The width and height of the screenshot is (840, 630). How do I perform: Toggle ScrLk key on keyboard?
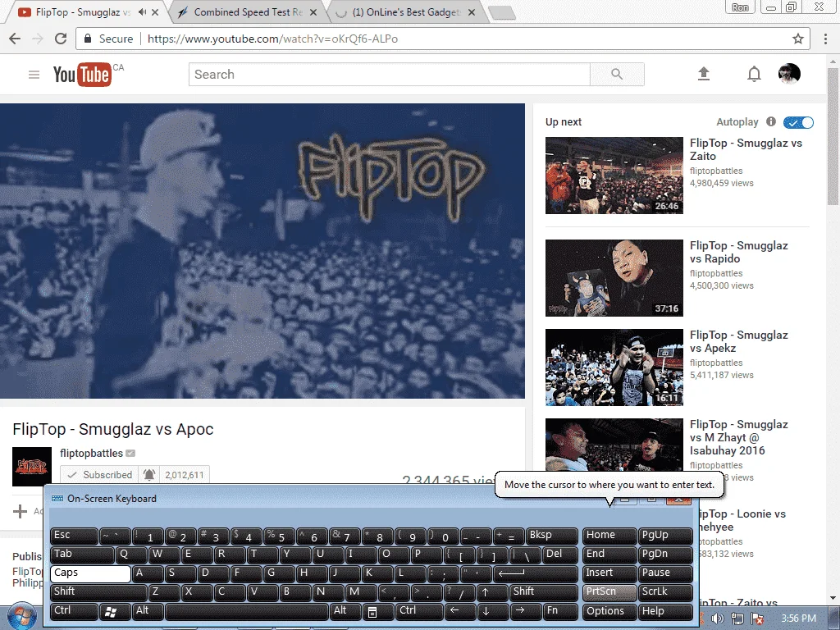coord(664,592)
